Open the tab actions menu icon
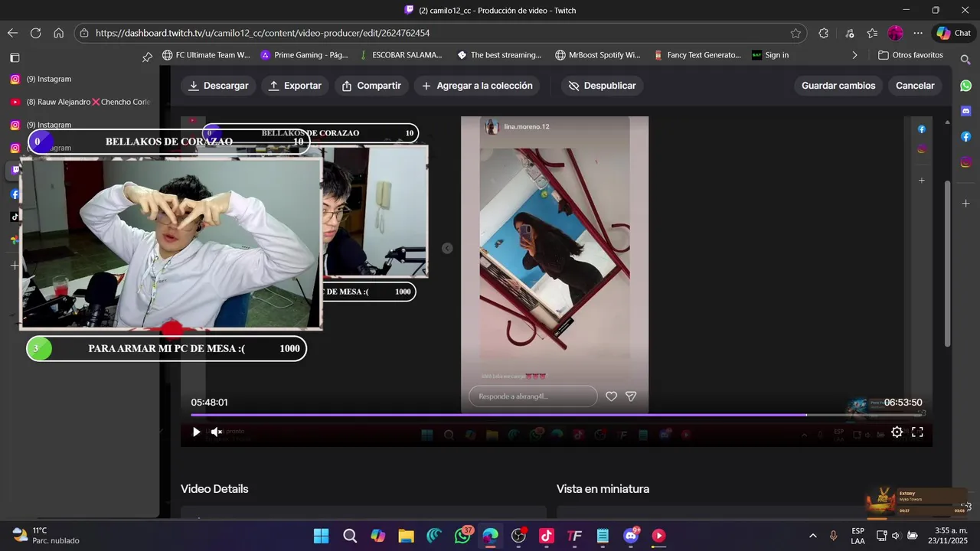 point(15,57)
